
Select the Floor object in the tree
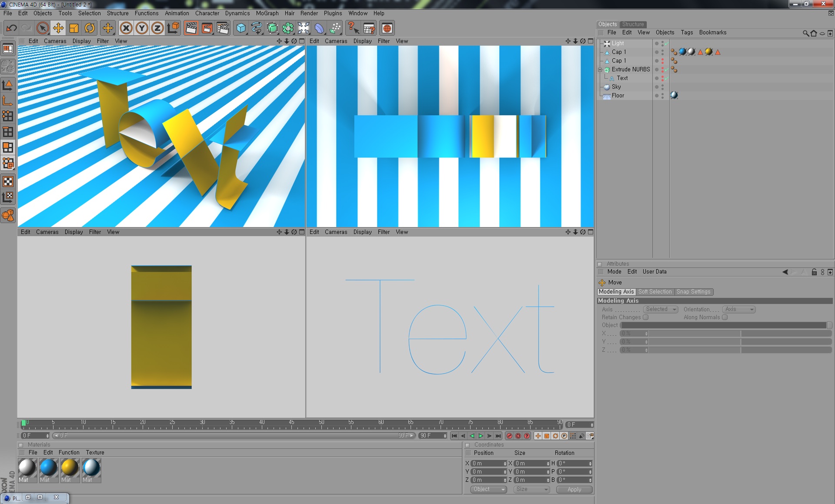[x=618, y=96]
